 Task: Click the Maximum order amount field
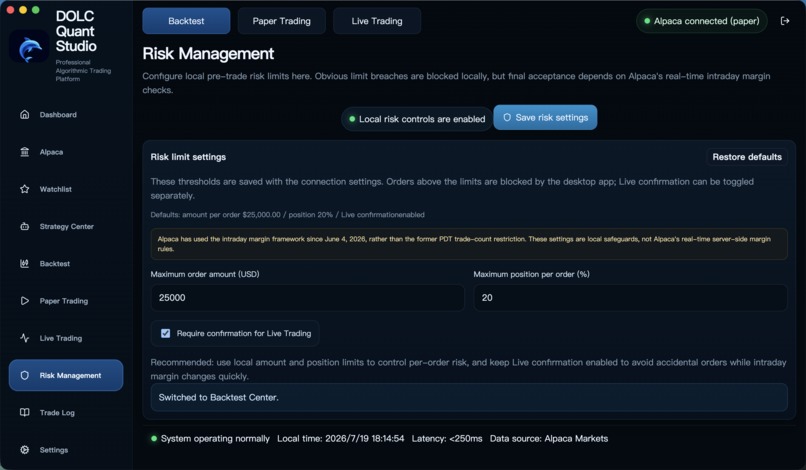(307, 298)
